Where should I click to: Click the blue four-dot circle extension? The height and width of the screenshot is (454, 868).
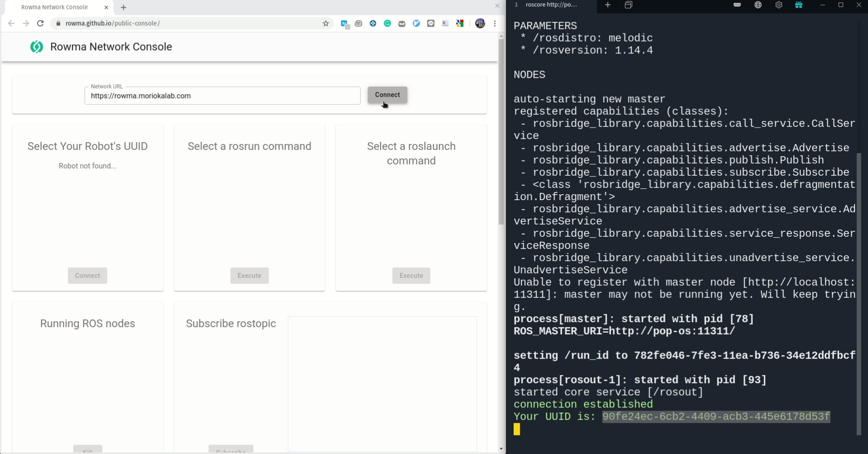(373, 23)
